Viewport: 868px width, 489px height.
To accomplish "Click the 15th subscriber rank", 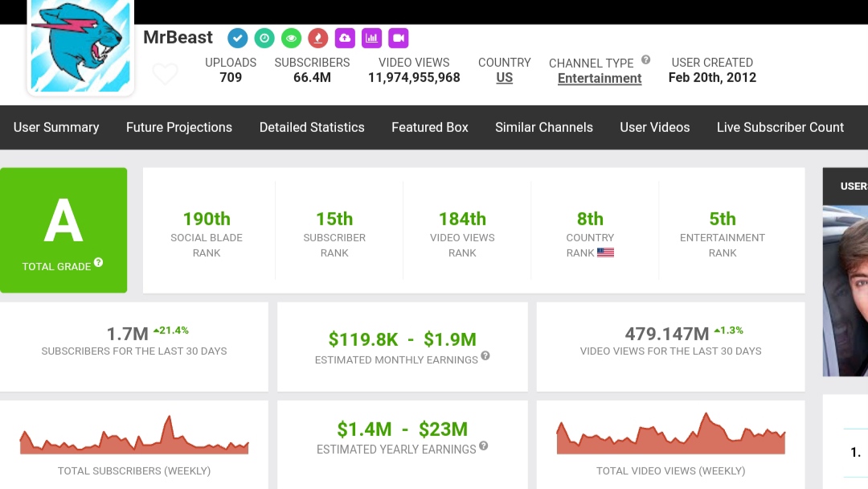I will click(x=334, y=219).
